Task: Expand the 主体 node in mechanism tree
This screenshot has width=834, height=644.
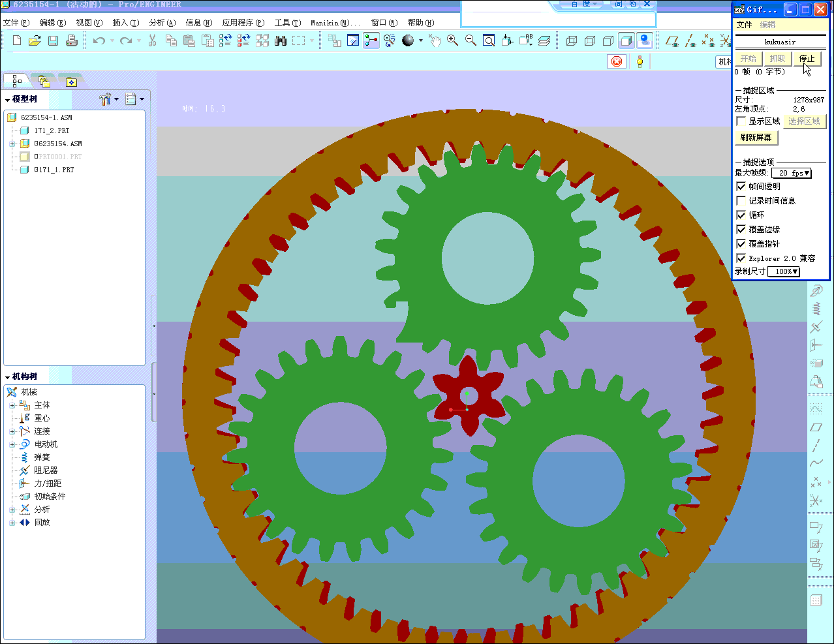Action: [12, 405]
